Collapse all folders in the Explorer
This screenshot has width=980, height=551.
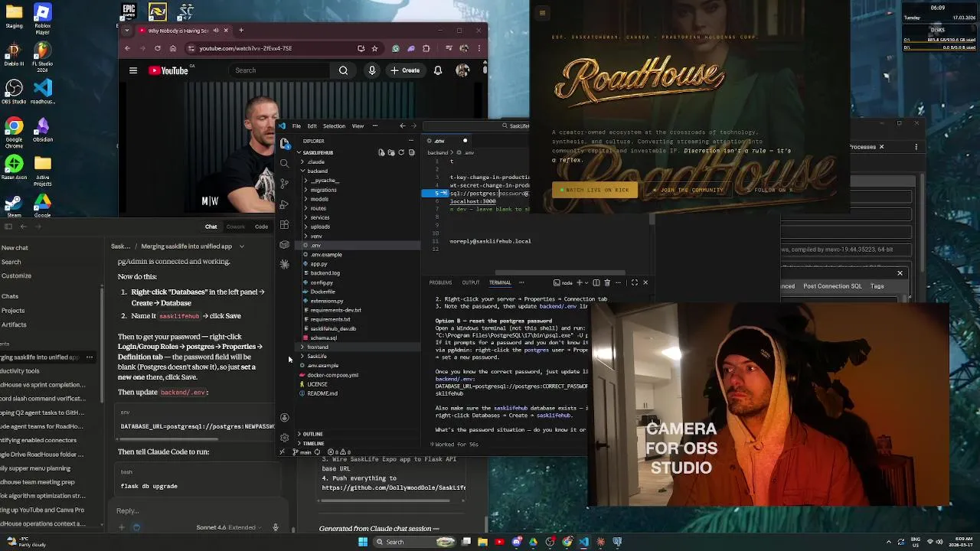(411, 152)
